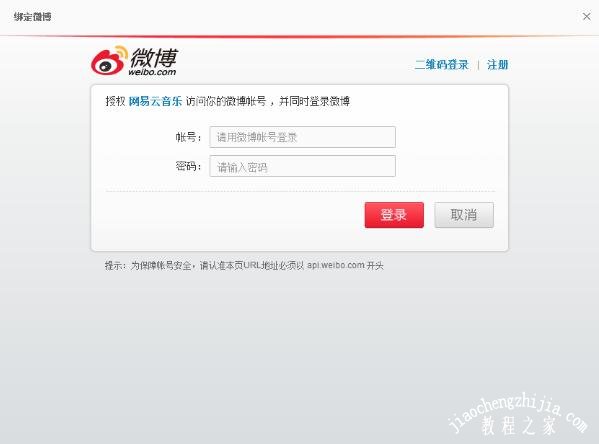Click the 帐号 field label
The width and height of the screenshot is (599, 444).
(x=188, y=137)
